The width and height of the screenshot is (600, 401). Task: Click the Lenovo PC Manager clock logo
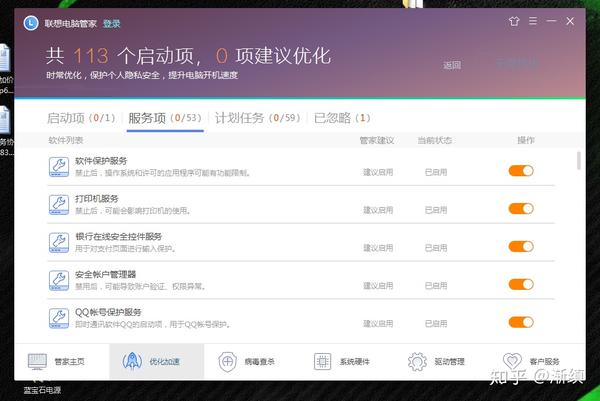tap(31, 23)
